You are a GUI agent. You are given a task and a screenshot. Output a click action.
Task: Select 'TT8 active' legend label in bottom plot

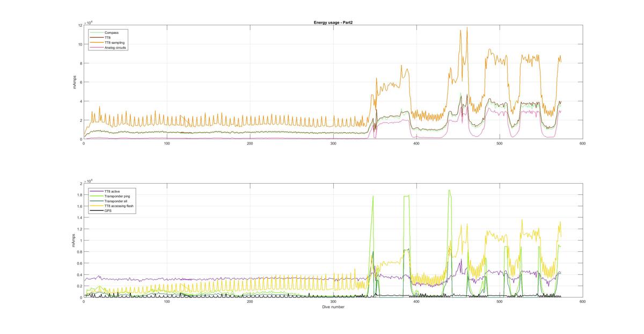click(113, 191)
